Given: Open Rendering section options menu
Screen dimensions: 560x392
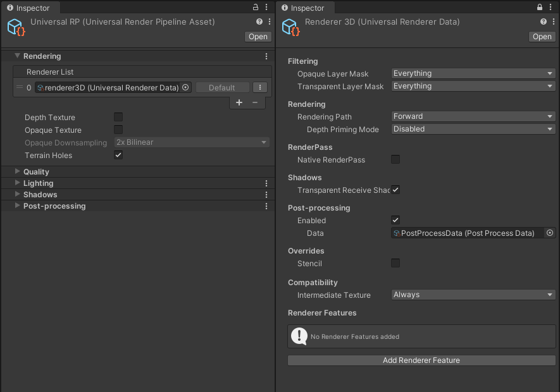Looking at the screenshot, I should pos(266,56).
